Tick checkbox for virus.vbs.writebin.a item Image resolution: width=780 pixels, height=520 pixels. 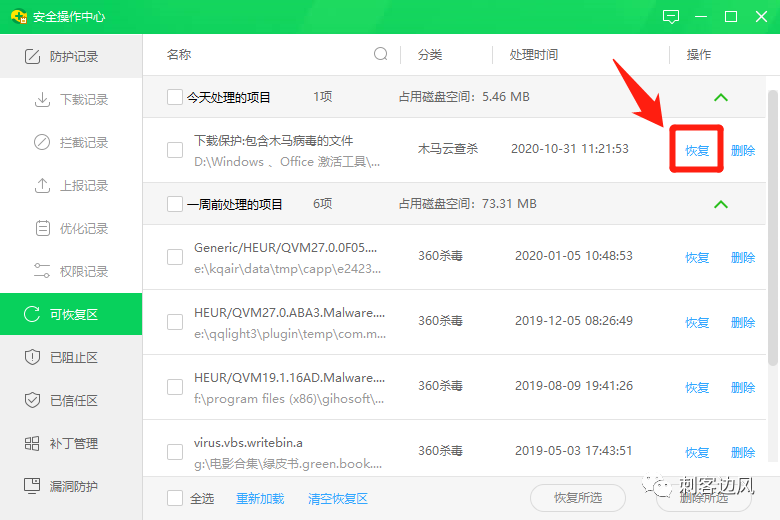coord(175,452)
